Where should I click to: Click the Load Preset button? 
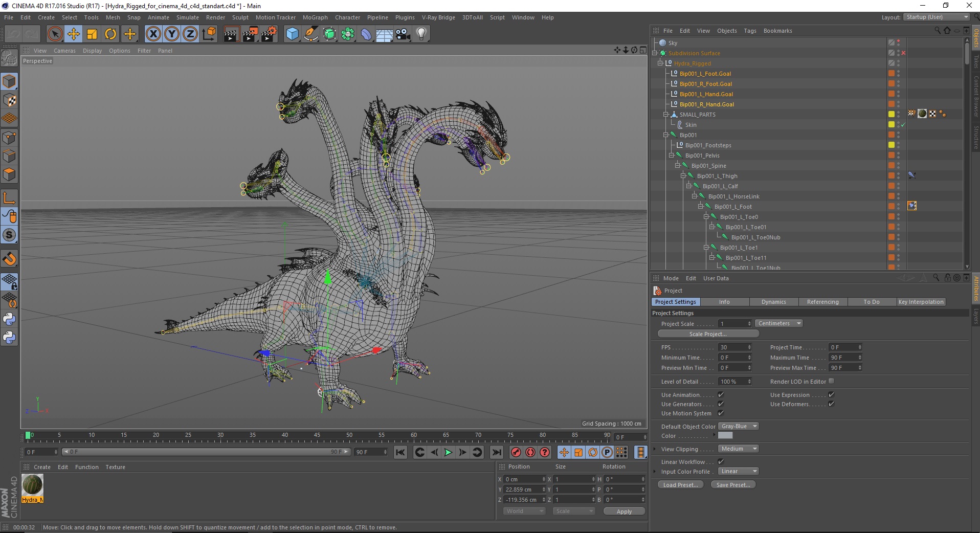click(680, 485)
